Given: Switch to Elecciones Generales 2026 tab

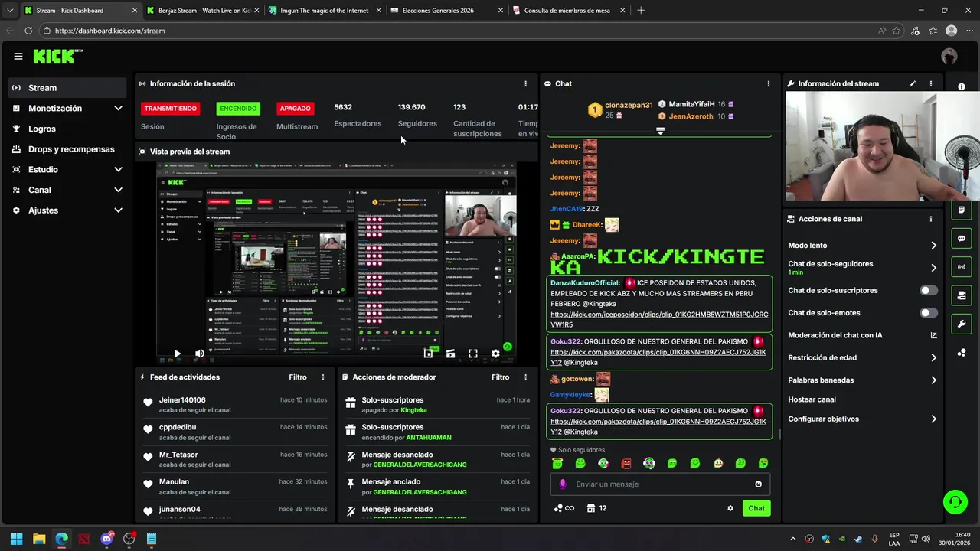Looking at the screenshot, I should point(446,11).
